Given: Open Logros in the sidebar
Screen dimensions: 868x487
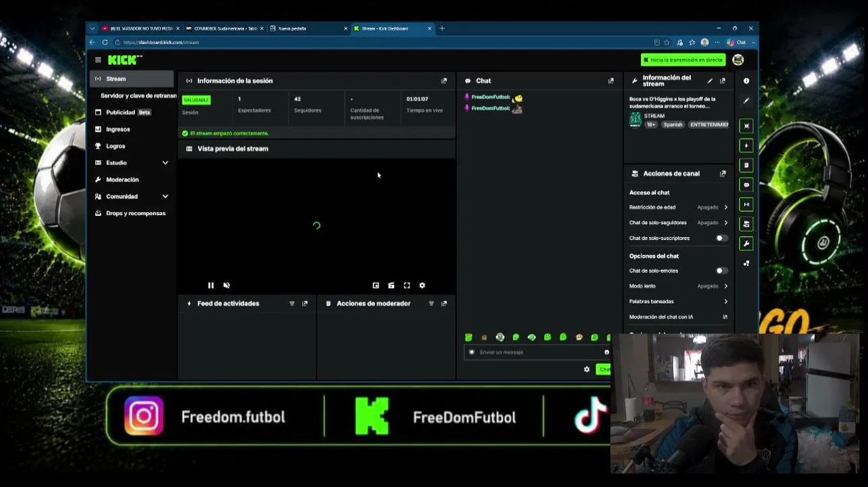Looking at the screenshot, I should pyautogui.click(x=132, y=146).
